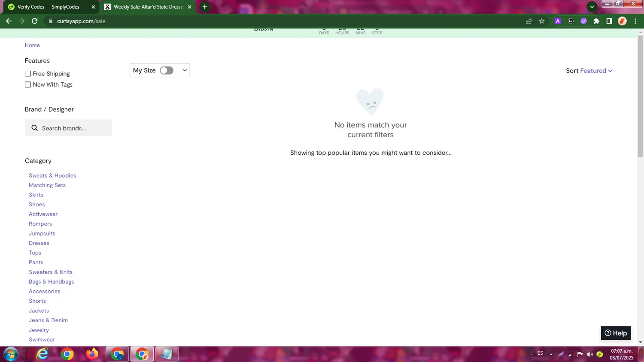Open a new browser tab

[205, 7]
